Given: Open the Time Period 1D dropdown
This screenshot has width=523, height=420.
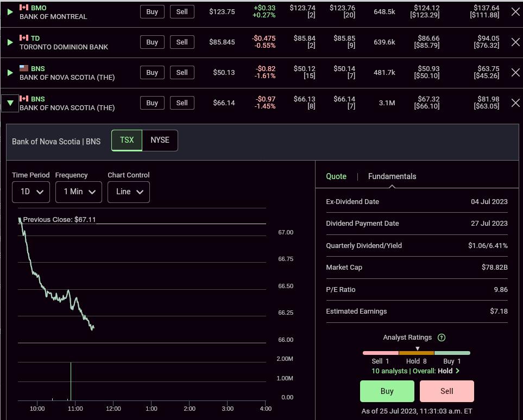Looking at the screenshot, I should tap(31, 192).
